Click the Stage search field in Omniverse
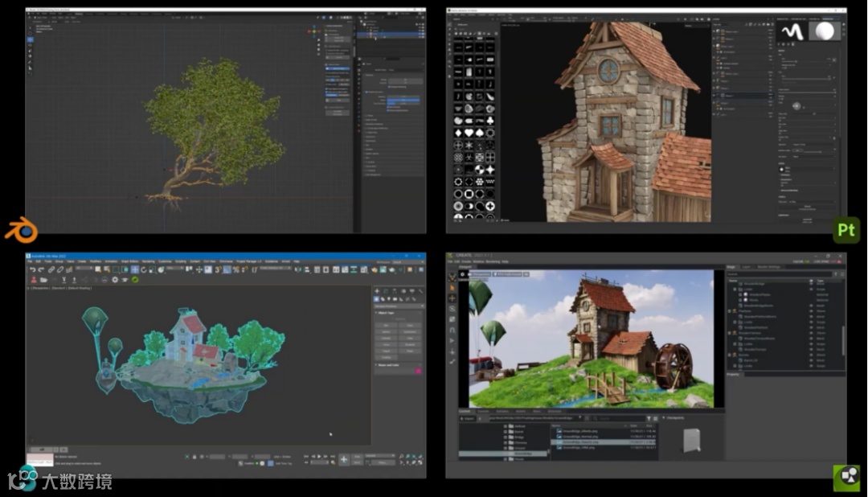Screen dimensions: 868x497 (780, 274)
